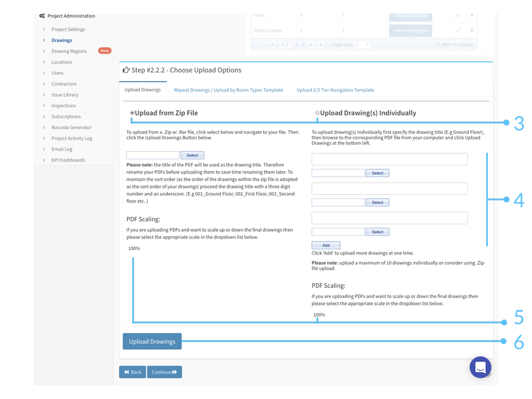Click the zip file path input field
The width and height of the screenshot is (532, 399).
tap(153, 155)
